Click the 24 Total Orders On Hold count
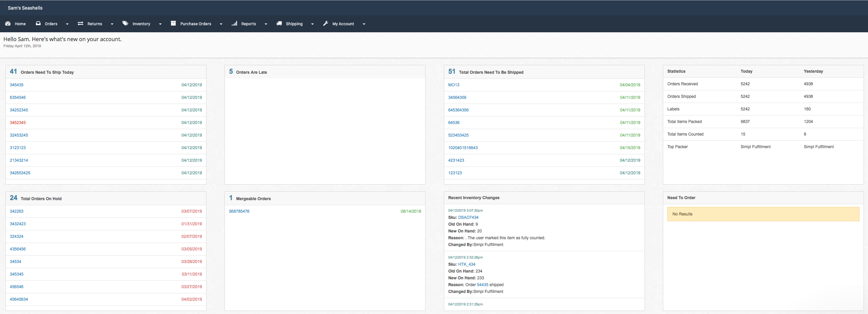The image size is (868, 314). 13,198
